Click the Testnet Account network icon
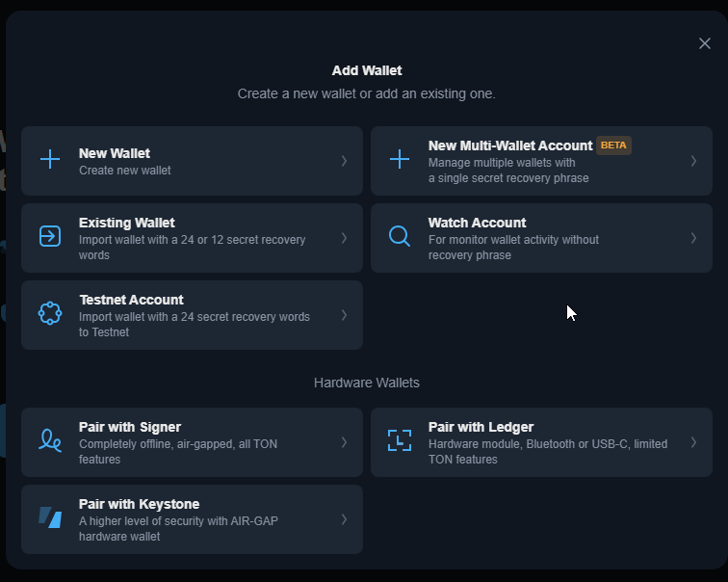Screen dimensions: 728x582 50,313
